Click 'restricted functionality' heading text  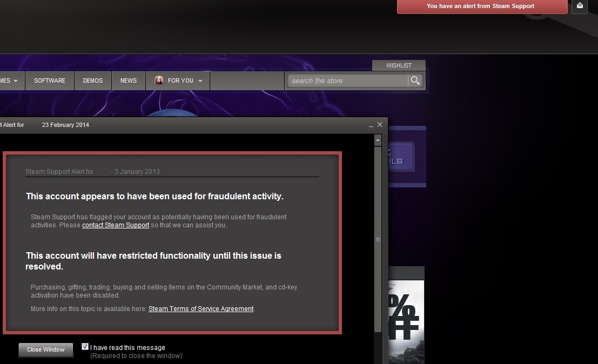click(x=164, y=255)
